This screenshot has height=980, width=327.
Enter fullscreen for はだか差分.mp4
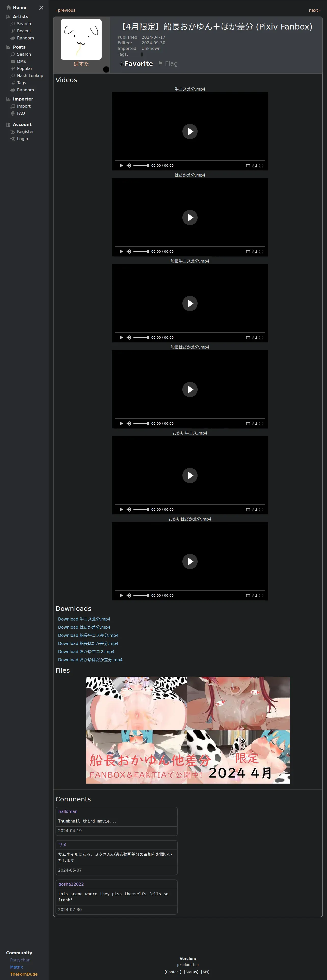click(x=261, y=251)
